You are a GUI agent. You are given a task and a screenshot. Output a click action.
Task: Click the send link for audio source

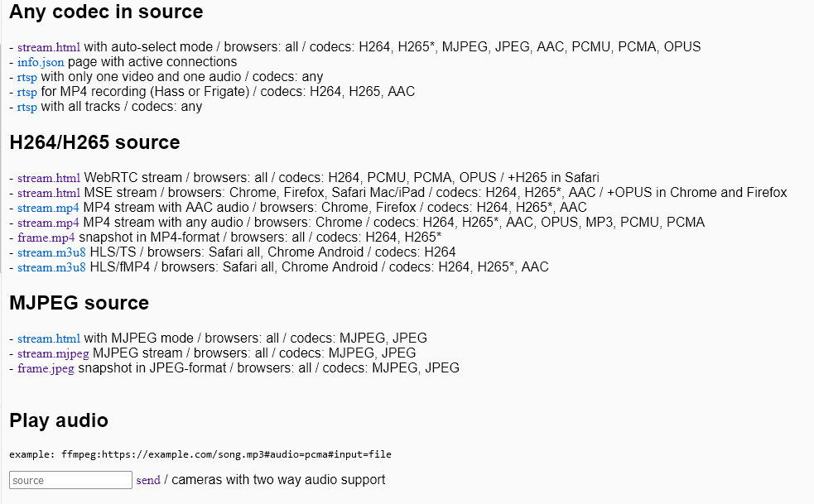[x=147, y=480]
